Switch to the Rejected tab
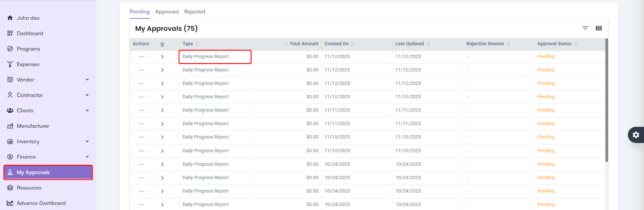 (x=194, y=12)
